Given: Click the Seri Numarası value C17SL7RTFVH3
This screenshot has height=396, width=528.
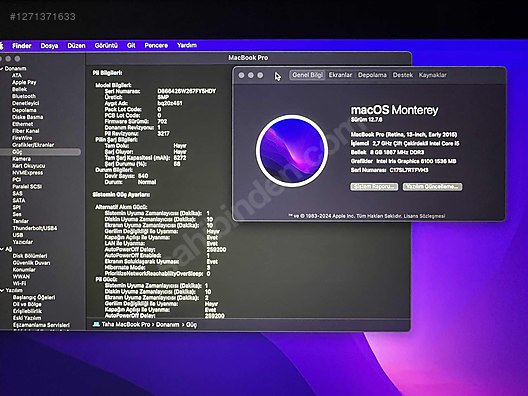Looking at the screenshot, I should [x=409, y=170].
